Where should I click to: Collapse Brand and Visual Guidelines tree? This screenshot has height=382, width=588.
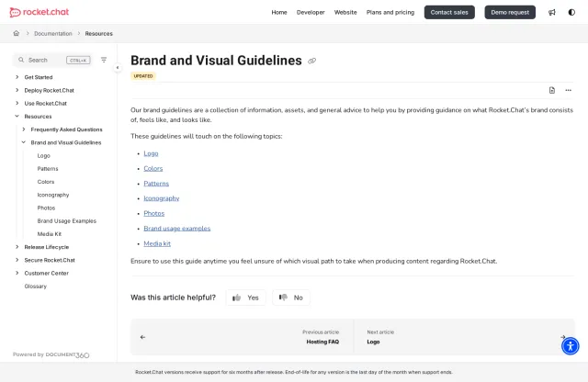(24, 142)
